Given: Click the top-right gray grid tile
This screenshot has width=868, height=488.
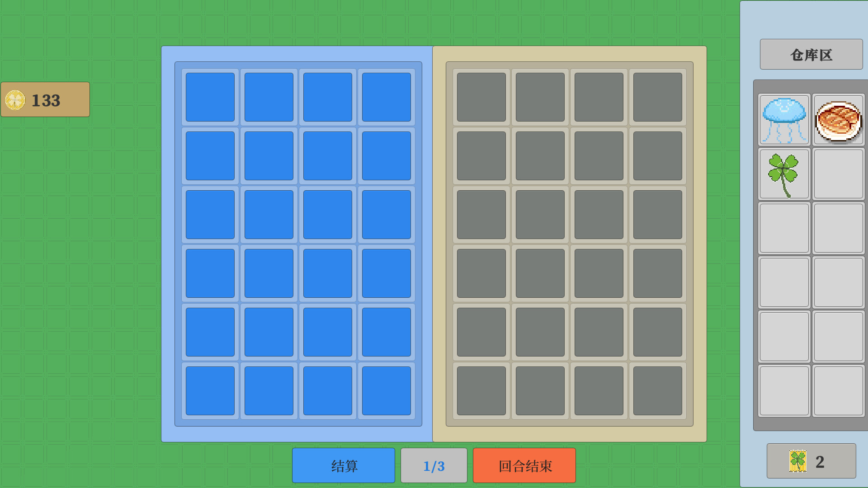Looking at the screenshot, I should [657, 97].
